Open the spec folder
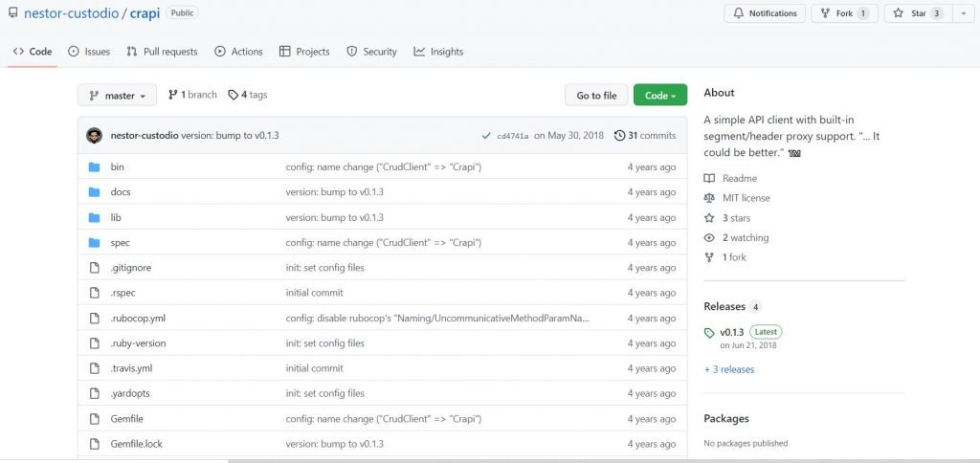 (120, 242)
